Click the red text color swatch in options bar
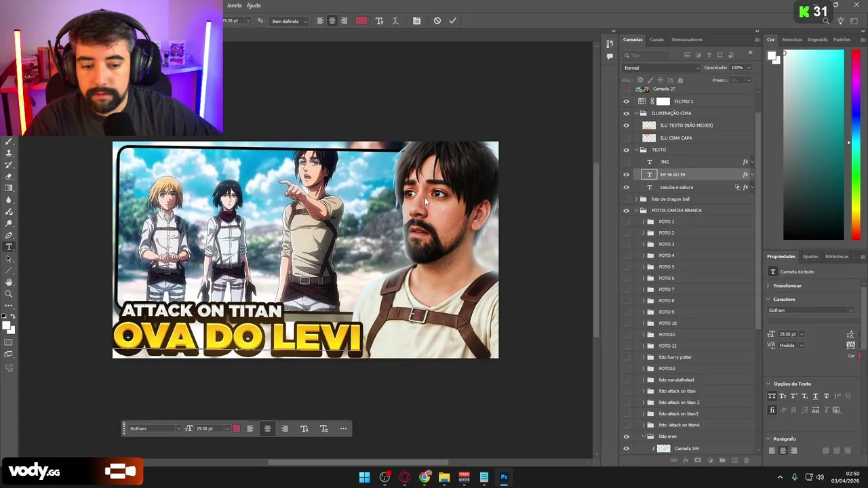The width and height of the screenshot is (868, 488). point(361,20)
